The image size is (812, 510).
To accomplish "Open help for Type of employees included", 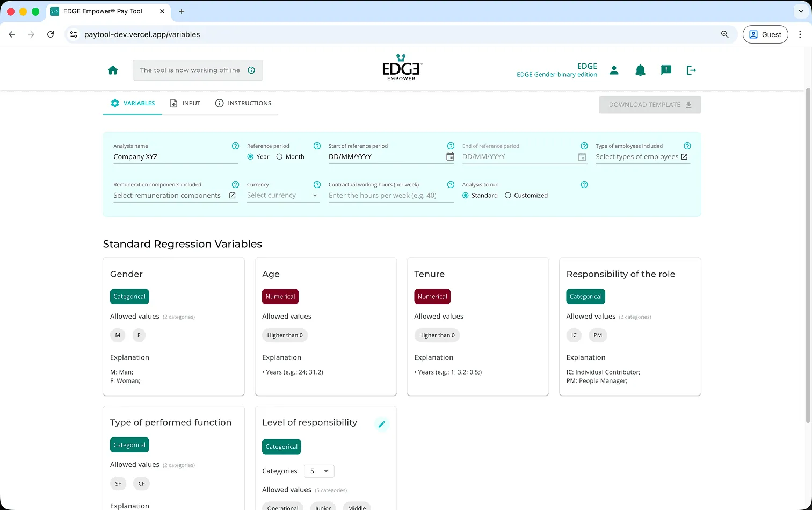I will pyautogui.click(x=687, y=146).
